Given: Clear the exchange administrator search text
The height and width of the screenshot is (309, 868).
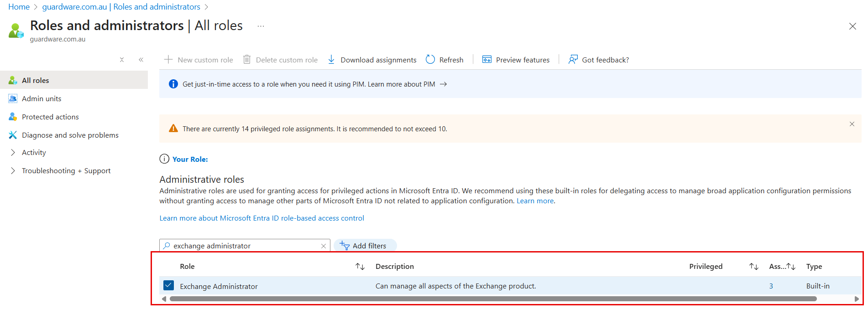Looking at the screenshot, I should (x=324, y=246).
